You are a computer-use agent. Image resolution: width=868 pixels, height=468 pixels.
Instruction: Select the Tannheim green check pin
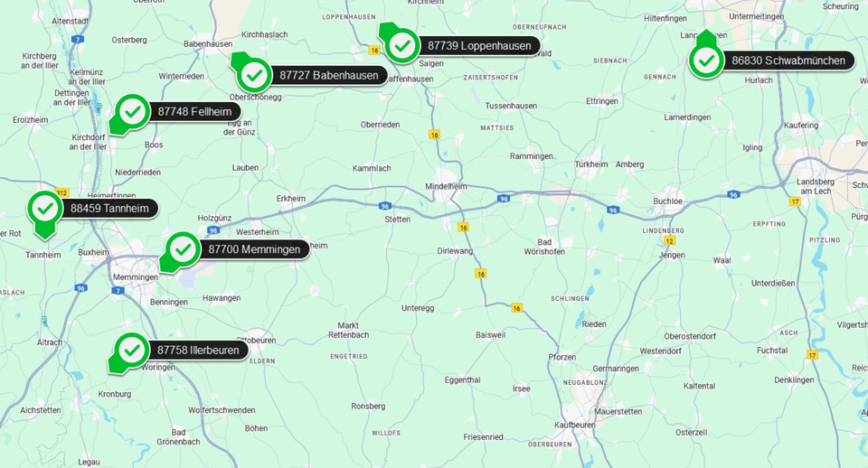(x=45, y=210)
